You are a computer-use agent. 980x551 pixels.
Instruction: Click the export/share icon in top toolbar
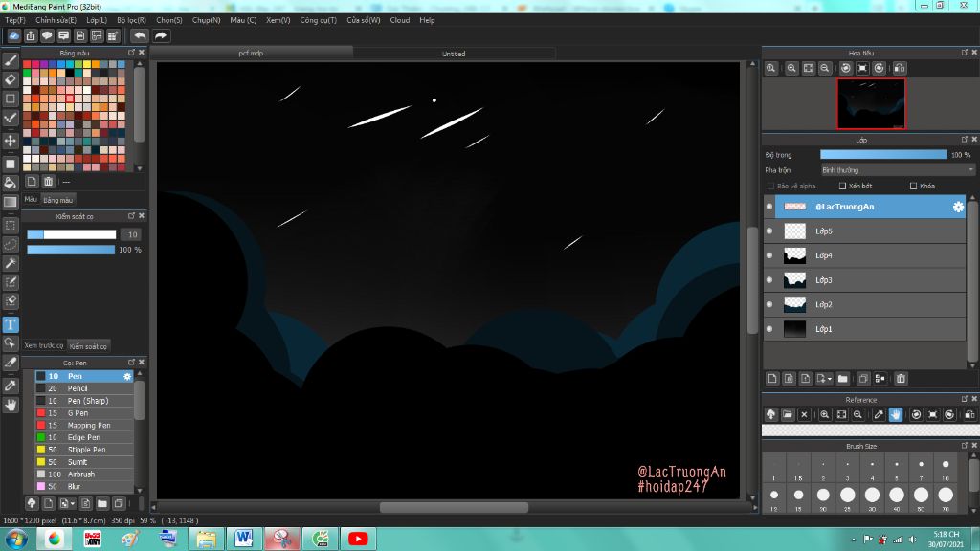tap(31, 35)
